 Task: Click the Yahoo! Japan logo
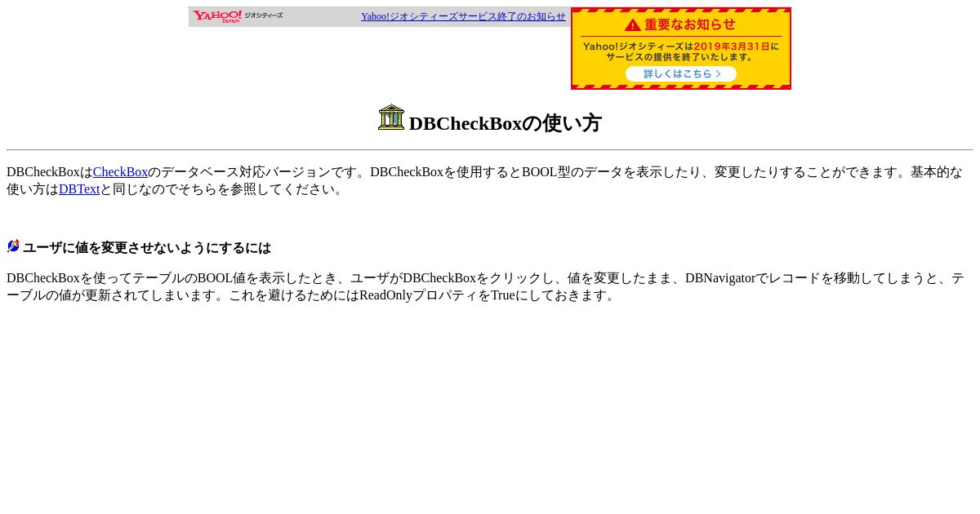(217, 16)
